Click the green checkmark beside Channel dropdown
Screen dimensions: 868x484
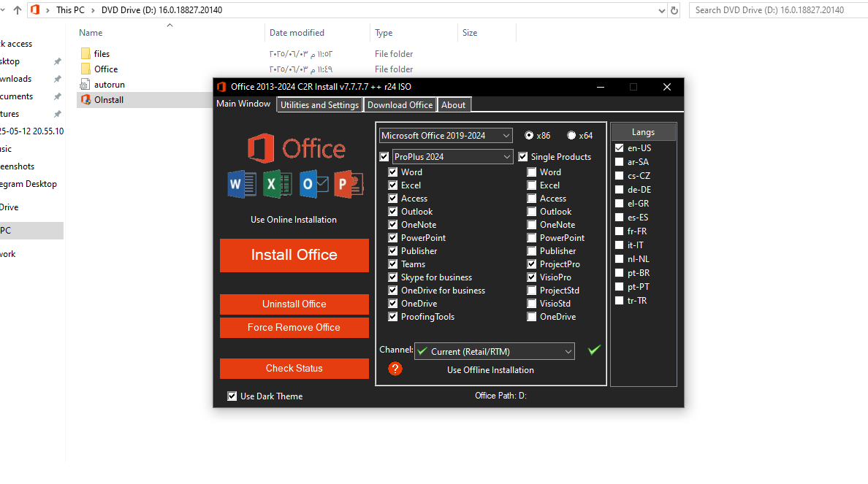tap(594, 350)
